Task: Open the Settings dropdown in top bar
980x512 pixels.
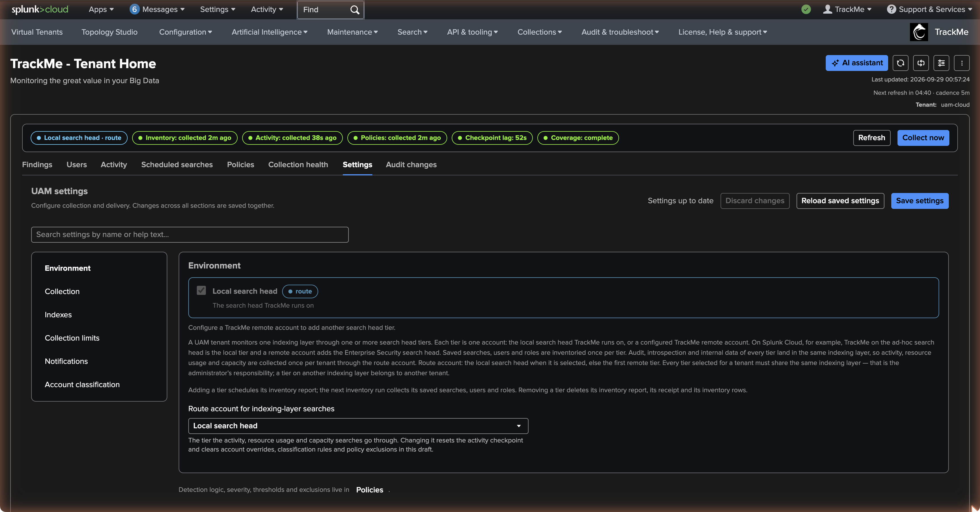Action: [x=217, y=10]
